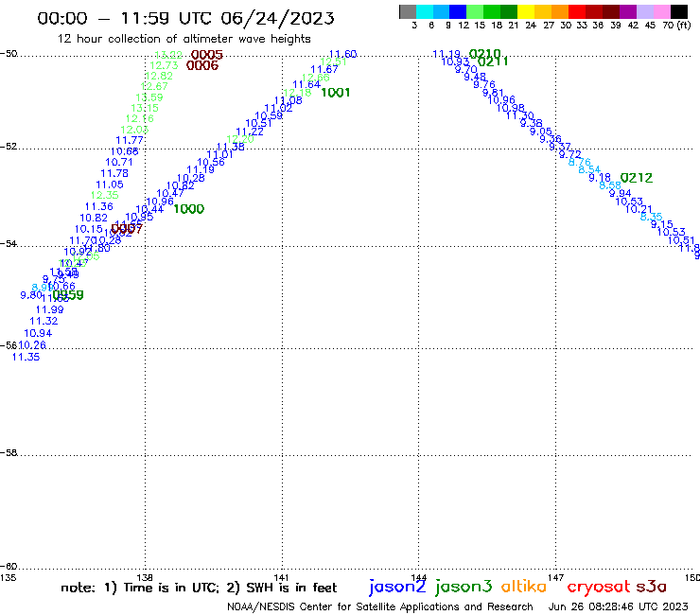
Task: Click the lavender legend swatch
Action: [644, 11]
